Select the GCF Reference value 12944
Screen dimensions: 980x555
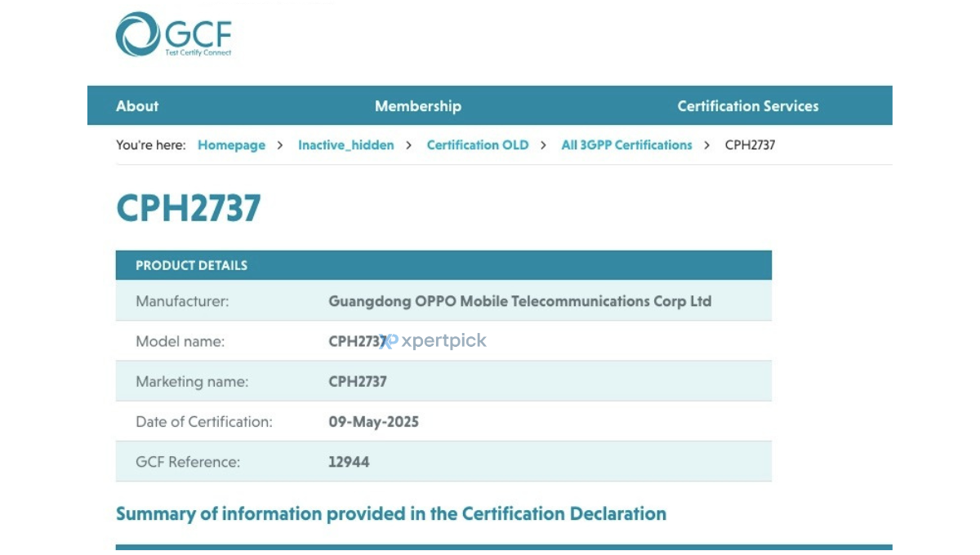click(x=349, y=462)
